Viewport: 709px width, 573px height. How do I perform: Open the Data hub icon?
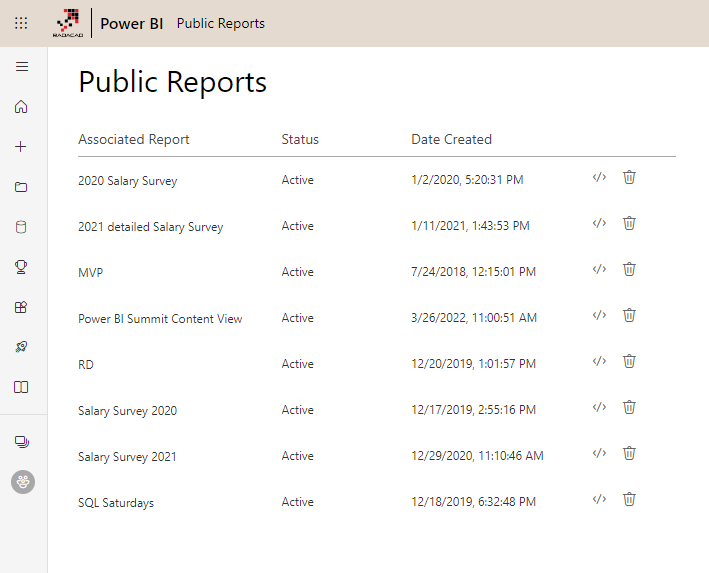pyautogui.click(x=22, y=227)
